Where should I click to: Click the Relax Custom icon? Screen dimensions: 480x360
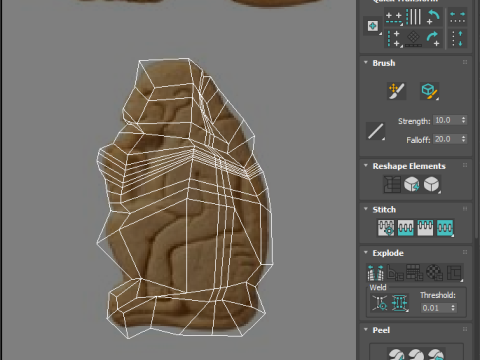tap(431, 184)
